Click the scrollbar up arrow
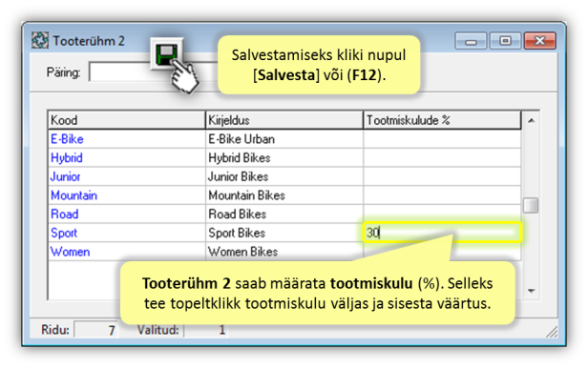 coord(531,120)
